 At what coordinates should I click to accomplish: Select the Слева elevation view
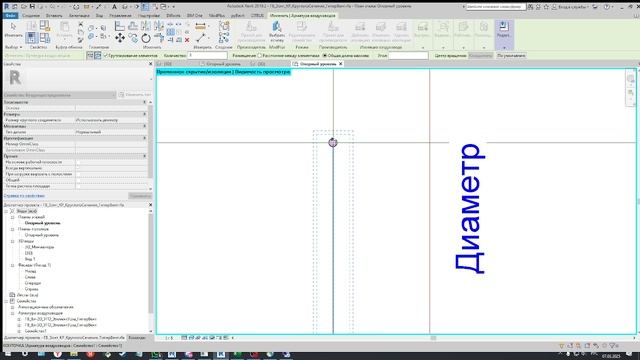(30, 277)
